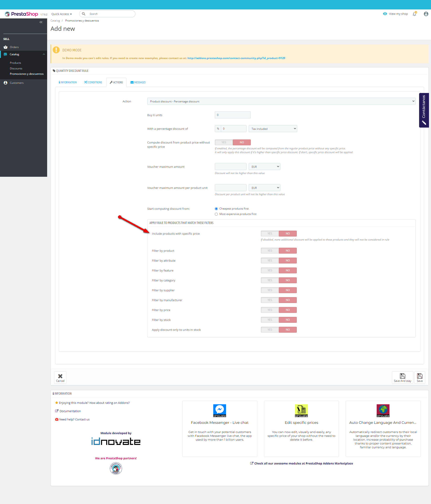Click the Cancel X icon
The width and height of the screenshot is (431, 504).
pyautogui.click(x=60, y=376)
